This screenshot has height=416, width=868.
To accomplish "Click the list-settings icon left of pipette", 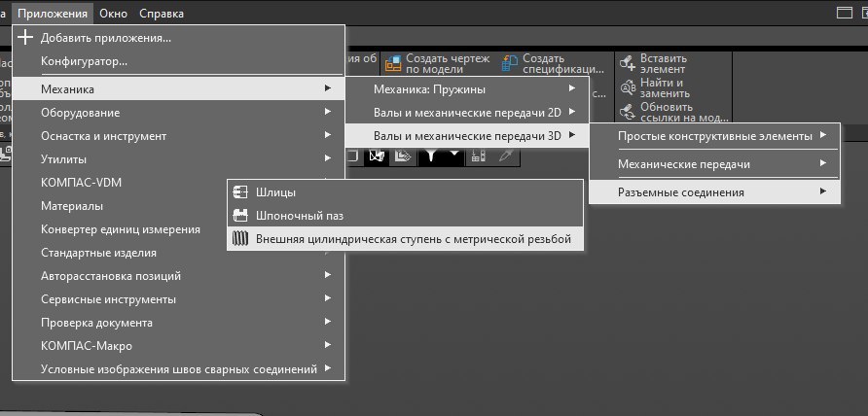I will [x=479, y=156].
